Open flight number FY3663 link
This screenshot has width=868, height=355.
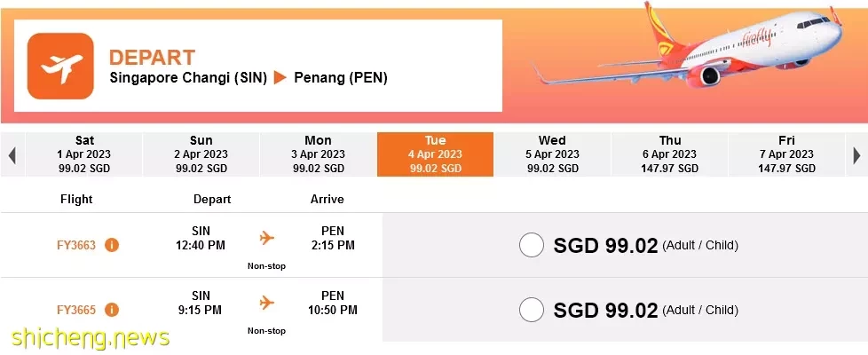coord(76,245)
